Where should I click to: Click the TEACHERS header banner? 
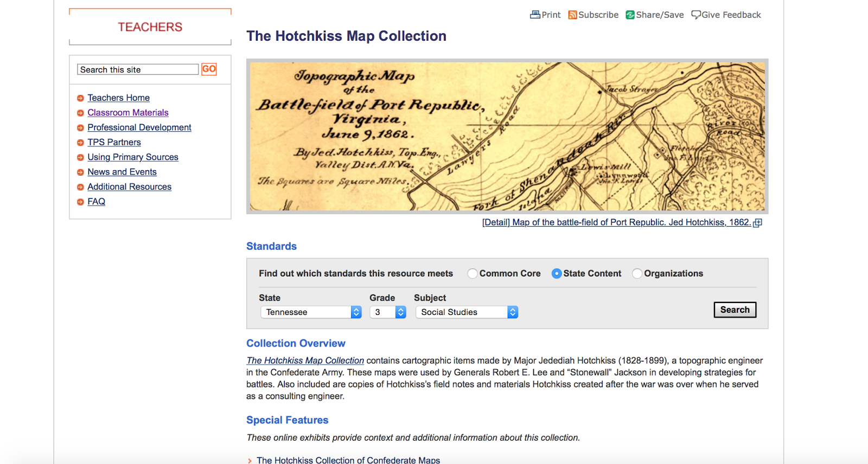click(x=150, y=27)
